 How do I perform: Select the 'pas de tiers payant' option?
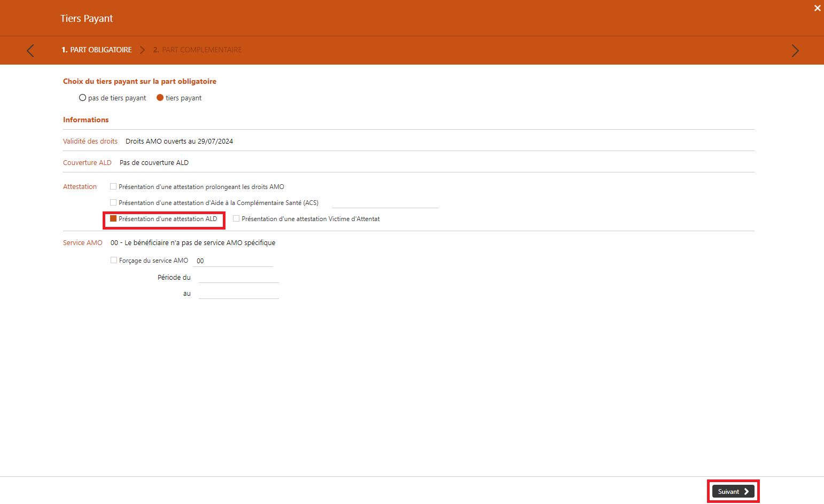point(83,98)
